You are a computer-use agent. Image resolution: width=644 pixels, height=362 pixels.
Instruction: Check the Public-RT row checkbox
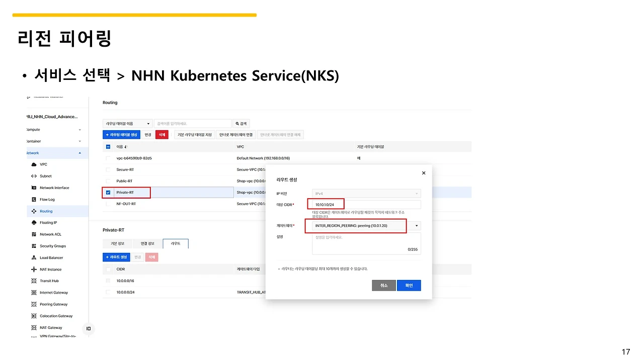[108, 181]
